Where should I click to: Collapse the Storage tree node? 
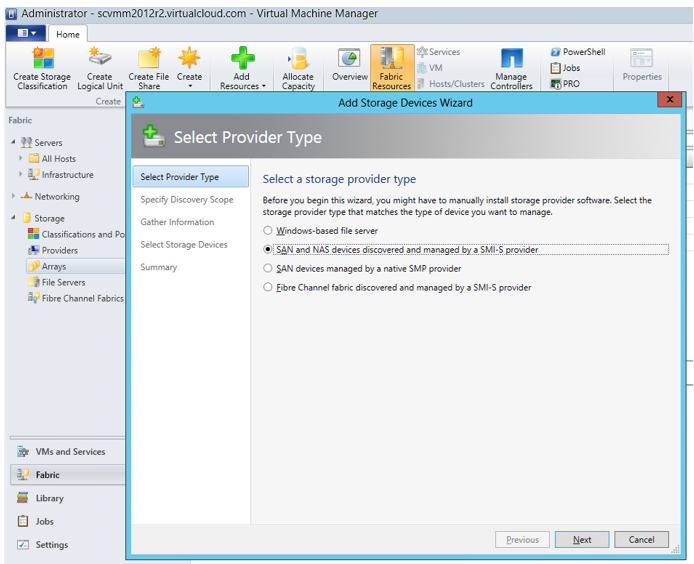[x=13, y=218]
